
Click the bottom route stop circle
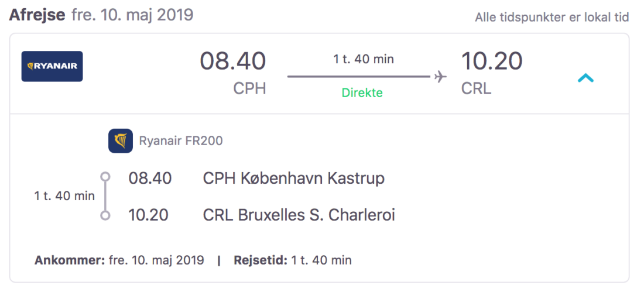(105, 215)
